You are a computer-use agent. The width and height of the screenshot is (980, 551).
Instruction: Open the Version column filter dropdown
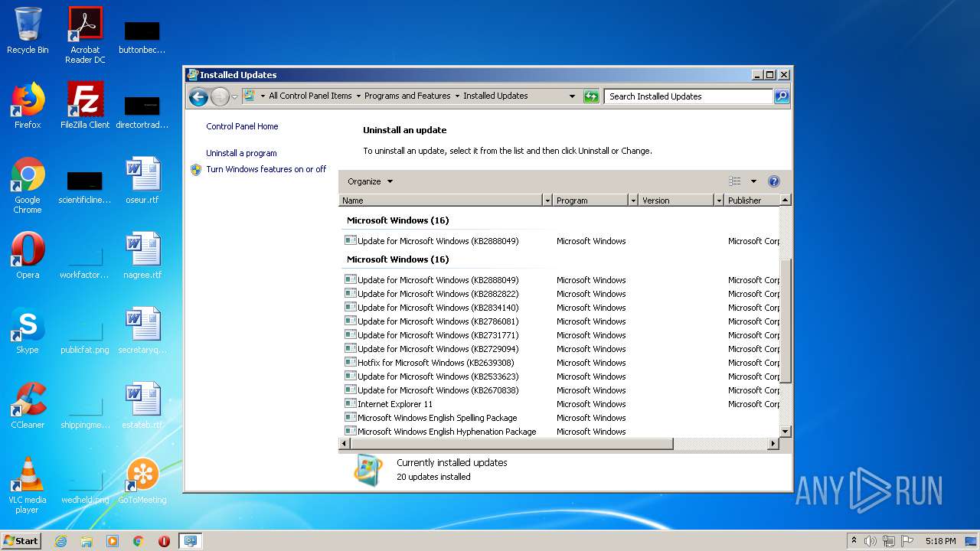[718, 201]
